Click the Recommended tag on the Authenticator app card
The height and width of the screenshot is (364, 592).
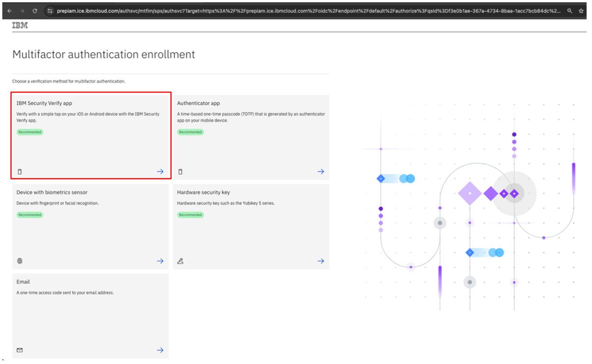(x=191, y=132)
